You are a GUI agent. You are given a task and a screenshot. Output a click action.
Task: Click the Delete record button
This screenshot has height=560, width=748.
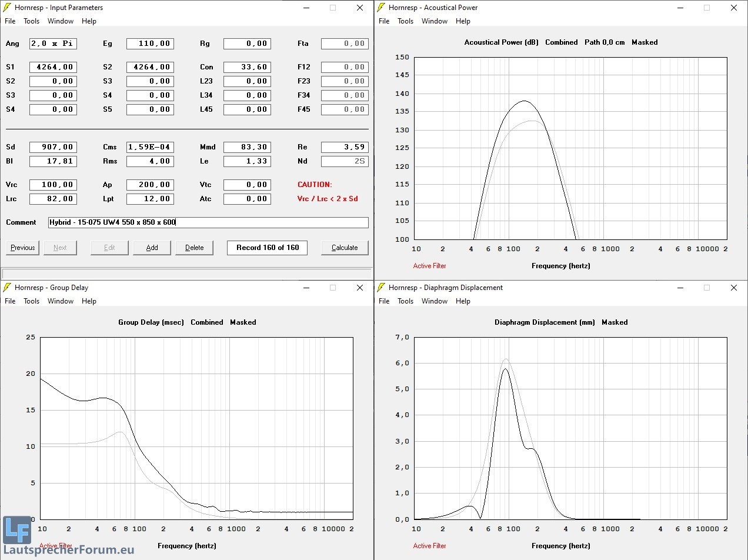194,248
